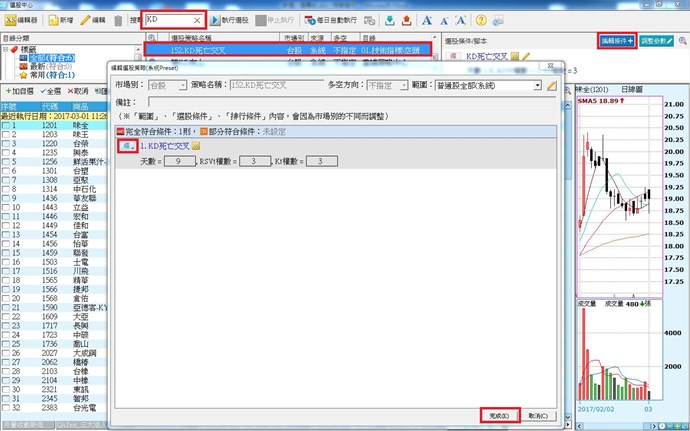Click the 編輯條件 edit conditions button
The width and height of the screenshot is (690, 431).
616,39
